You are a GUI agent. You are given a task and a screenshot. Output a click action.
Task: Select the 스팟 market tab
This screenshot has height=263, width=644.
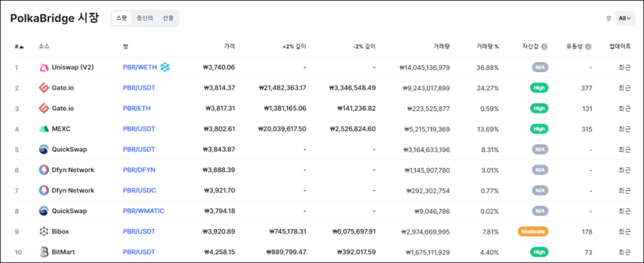coord(121,18)
